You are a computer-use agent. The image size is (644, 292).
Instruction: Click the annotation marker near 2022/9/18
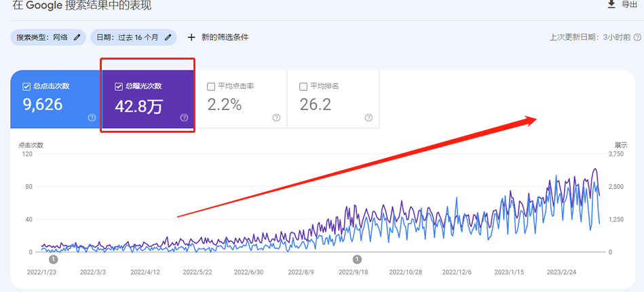357,259
